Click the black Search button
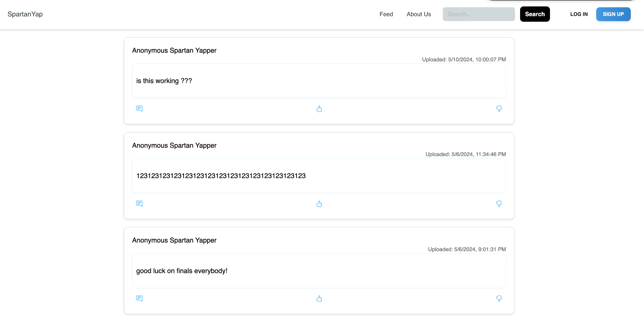 (x=535, y=14)
